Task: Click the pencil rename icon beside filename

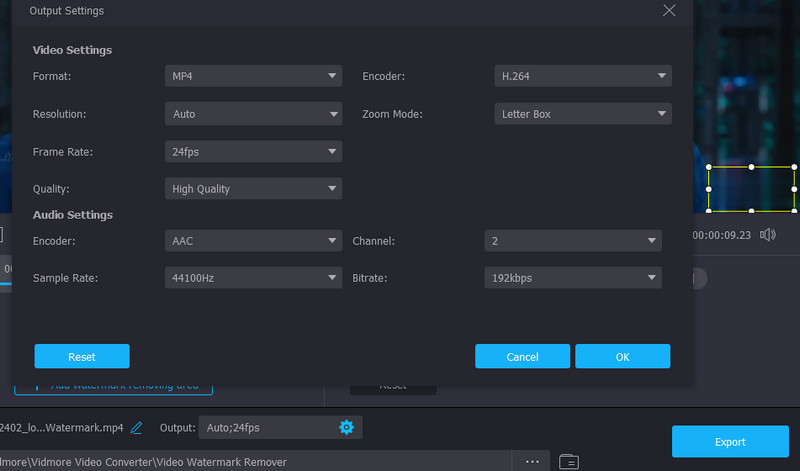Action: pos(137,428)
